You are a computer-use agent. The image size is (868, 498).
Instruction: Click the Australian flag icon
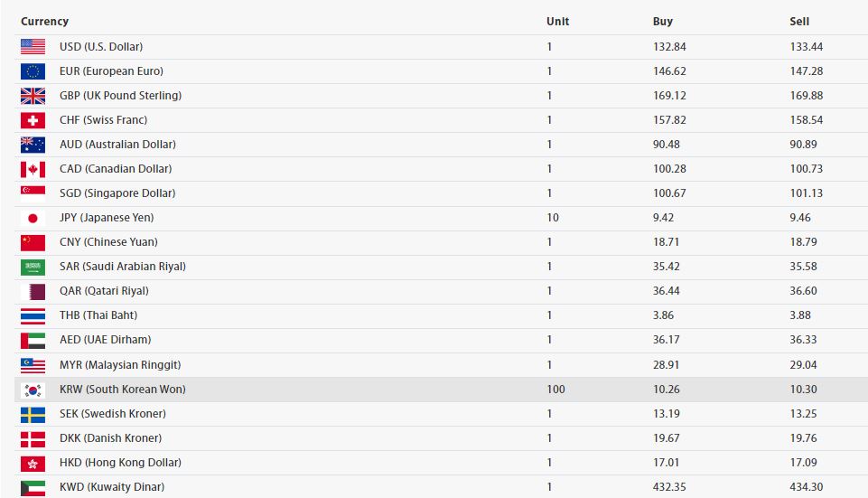click(33, 145)
